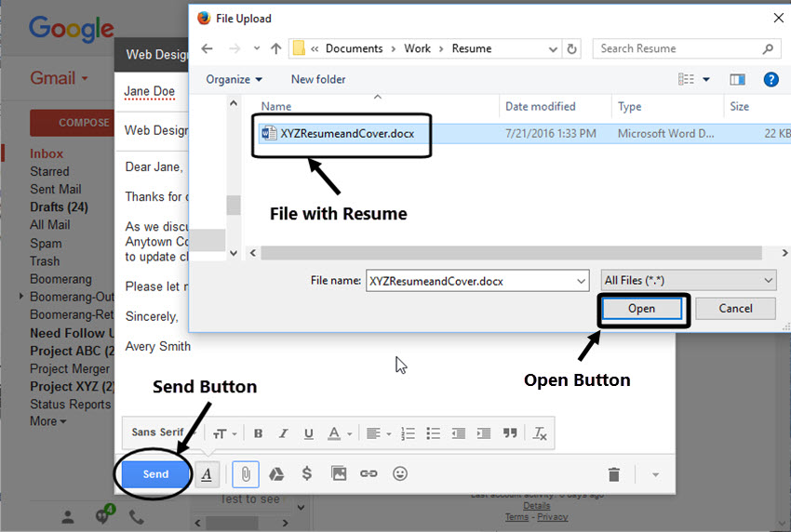The width and height of the screenshot is (791, 532).
Task: Expand the address bar path dropdown
Action: tap(553, 49)
